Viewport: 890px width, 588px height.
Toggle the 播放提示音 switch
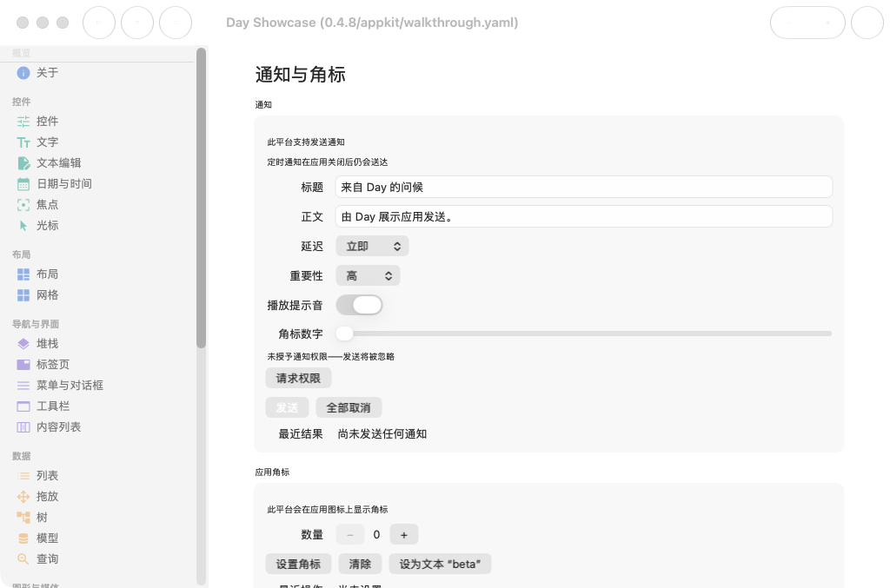359,305
